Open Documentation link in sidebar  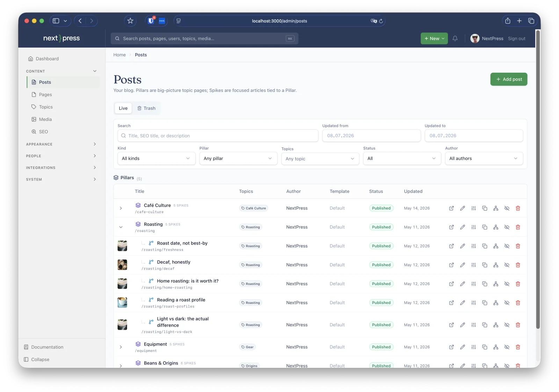click(44, 347)
